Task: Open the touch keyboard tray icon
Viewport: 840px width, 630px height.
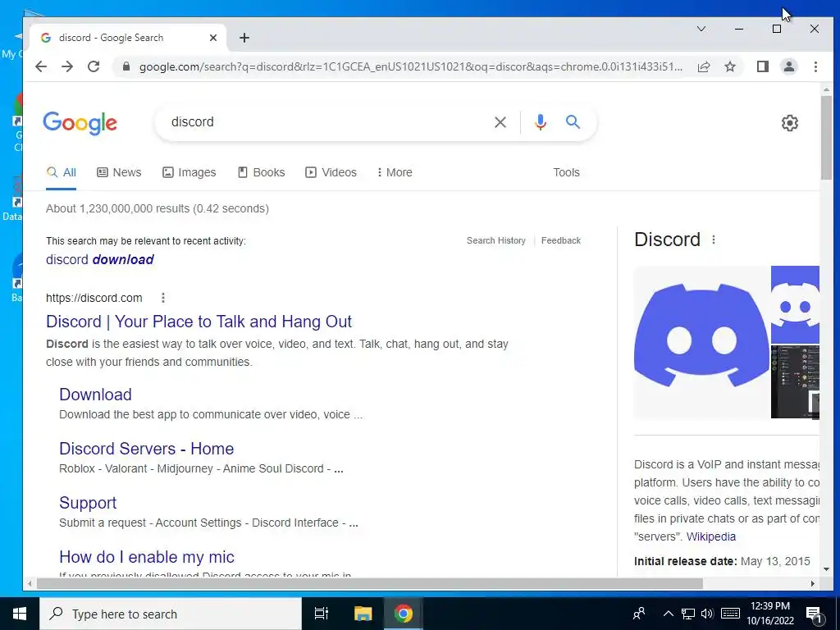Action: [730, 614]
